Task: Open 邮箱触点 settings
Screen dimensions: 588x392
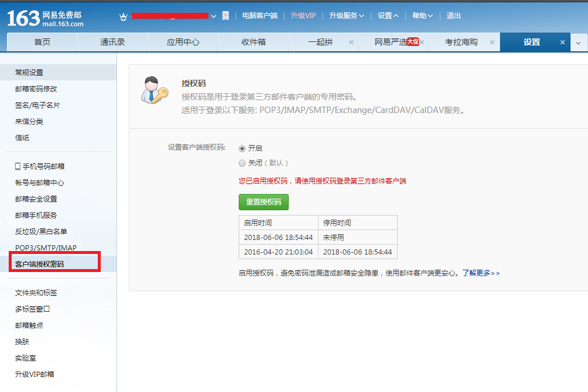Action: click(x=29, y=325)
